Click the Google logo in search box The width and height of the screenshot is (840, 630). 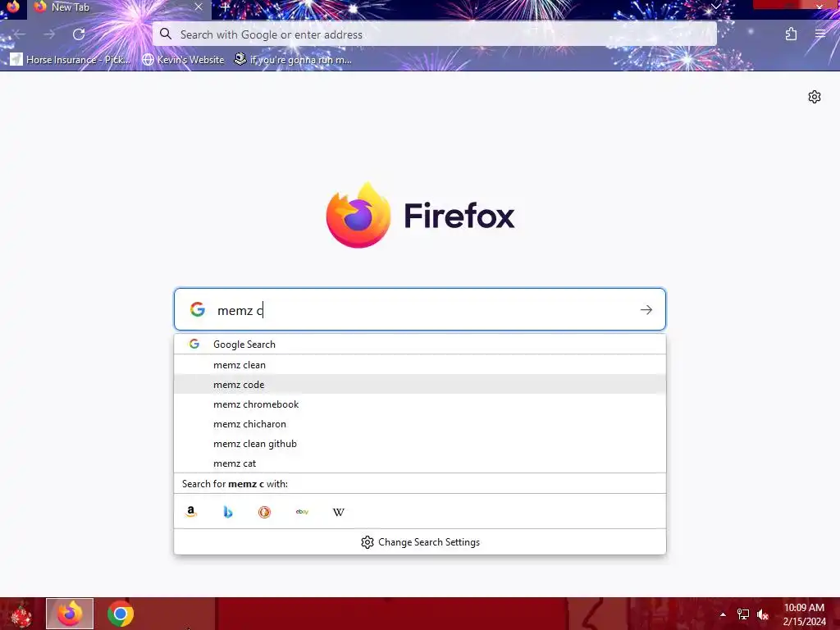coord(197,309)
